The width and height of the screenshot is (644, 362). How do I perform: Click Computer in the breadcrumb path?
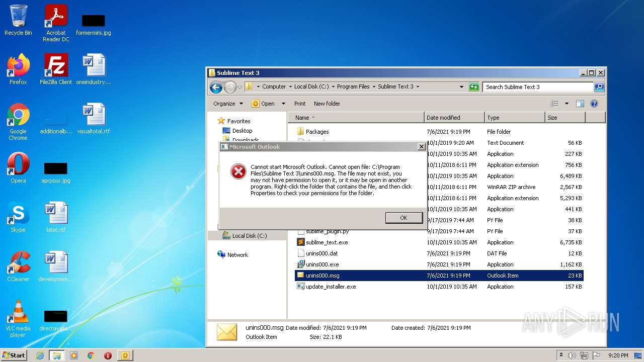pos(274,87)
